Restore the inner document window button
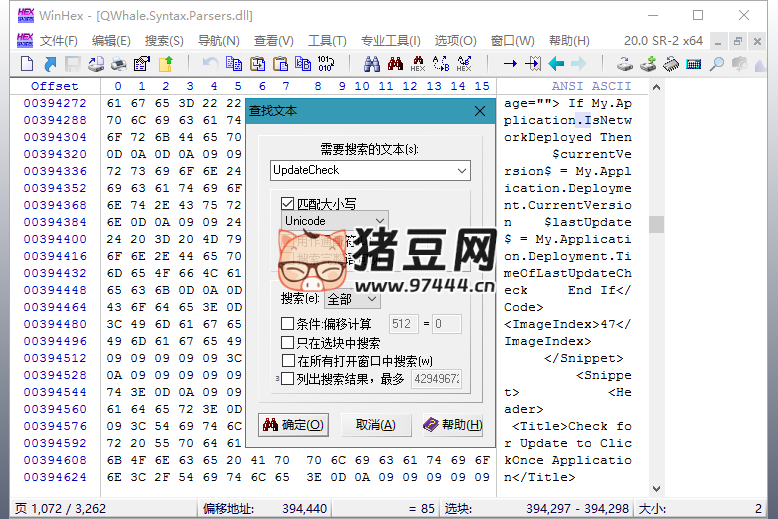The height and width of the screenshot is (519, 778). [x=737, y=41]
